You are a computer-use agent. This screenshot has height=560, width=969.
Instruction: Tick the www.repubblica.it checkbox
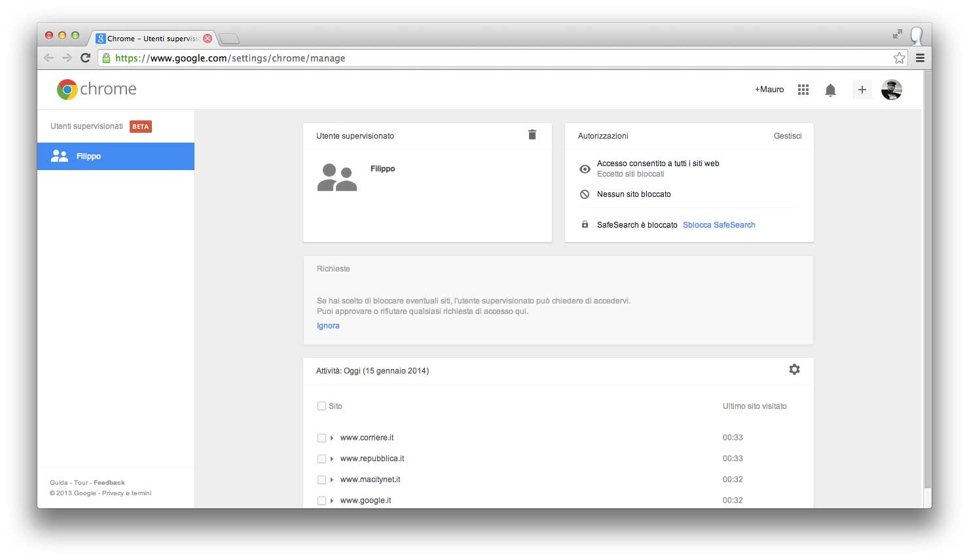[x=321, y=459]
